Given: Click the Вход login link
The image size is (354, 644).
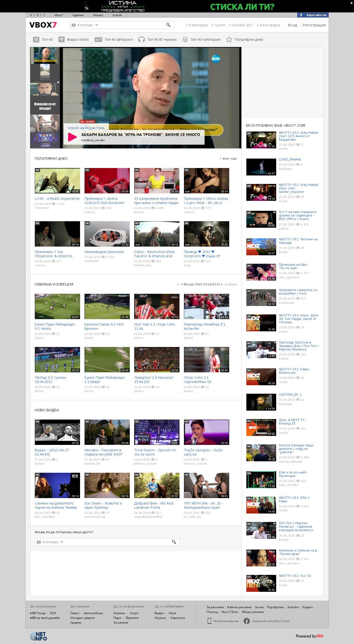Looking at the screenshot, I should pyautogui.click(x=292, y=25).
